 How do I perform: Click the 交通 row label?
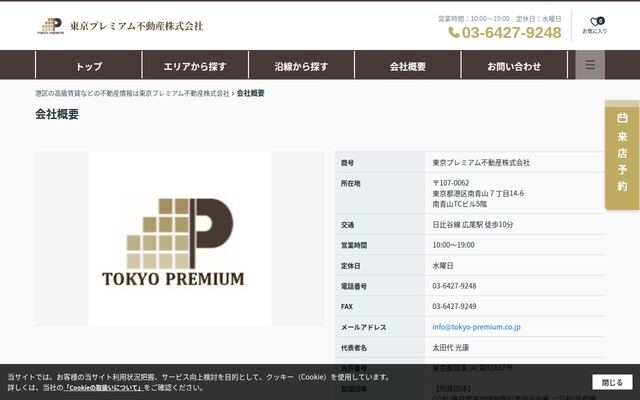pos(347,224)
